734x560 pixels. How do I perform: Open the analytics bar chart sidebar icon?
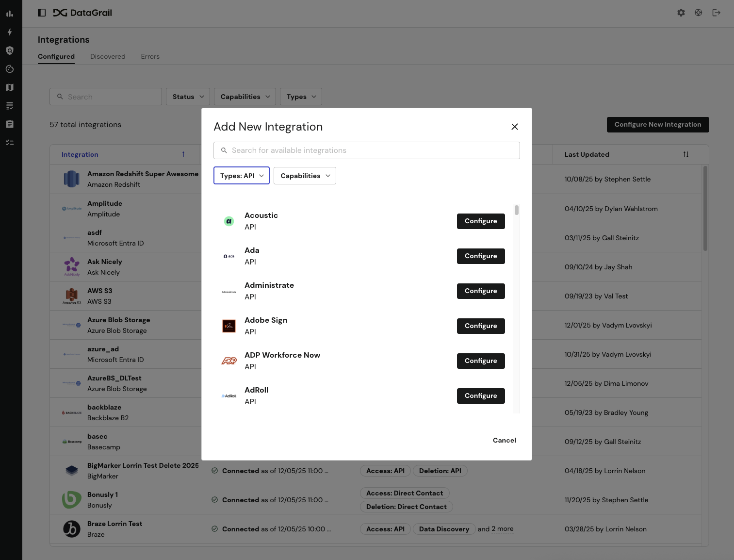(x=10, y=14)
